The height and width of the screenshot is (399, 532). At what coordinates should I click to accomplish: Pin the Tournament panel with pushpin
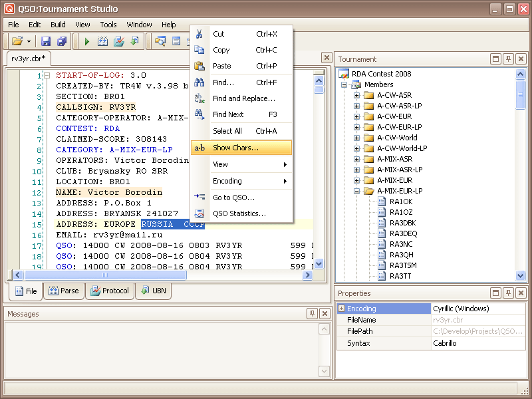[x=508, y=59]
